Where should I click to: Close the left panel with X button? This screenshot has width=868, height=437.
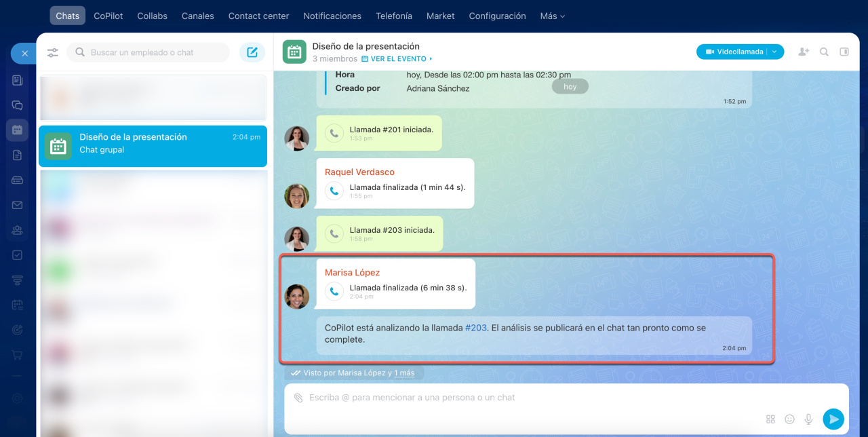pyautogui.click(x=24, y=53)
